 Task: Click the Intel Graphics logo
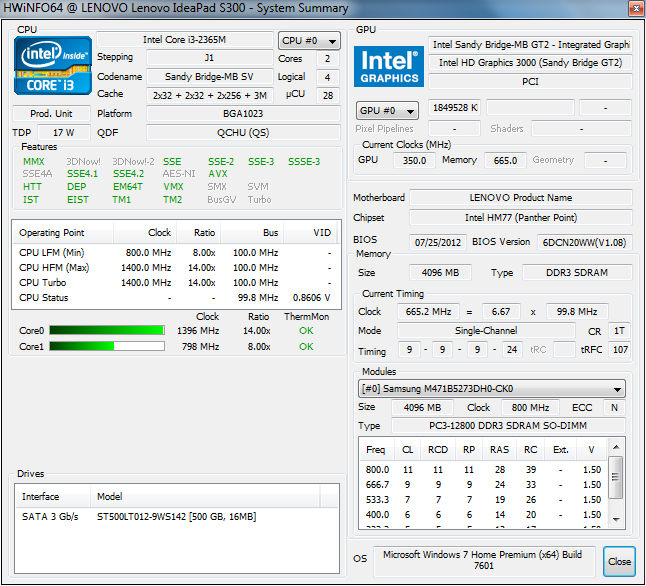pyautogui.click(x=389, y=67)
